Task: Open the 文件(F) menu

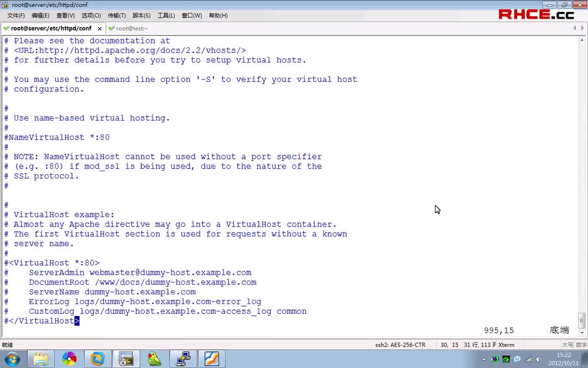Action: tap(16, 15)
